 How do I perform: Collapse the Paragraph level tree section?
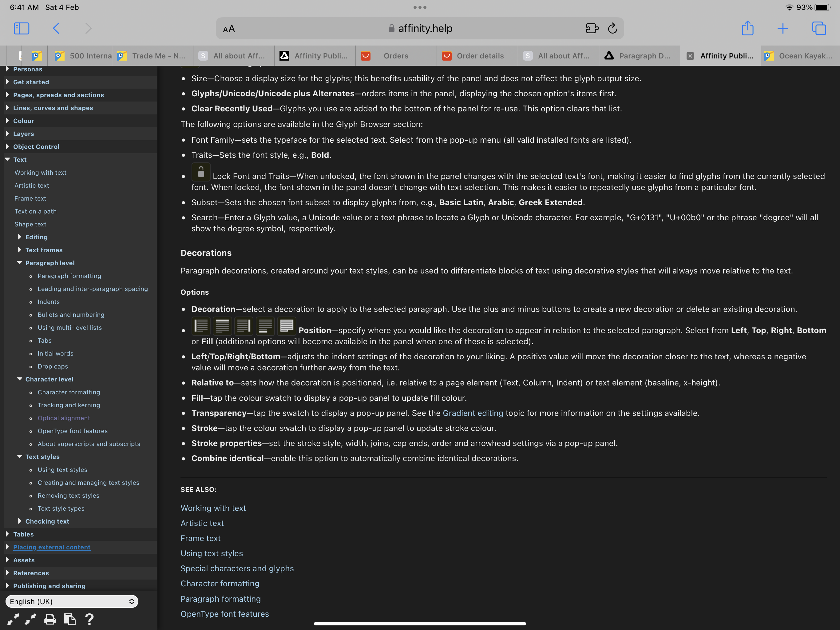[20, 263]
